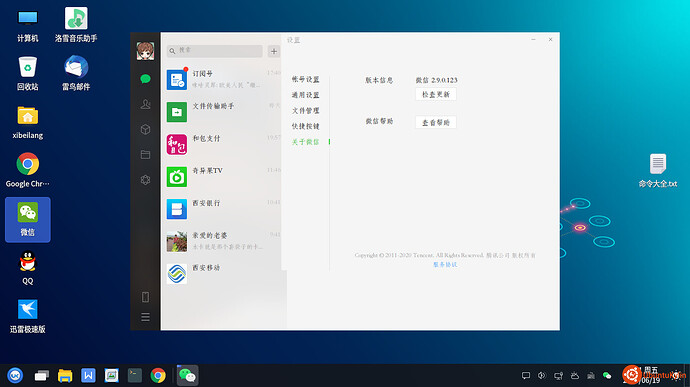This screenshot has width=690, height=387.
Task: Switch to 快捷按键 settings tab
Action: (305, 126)
